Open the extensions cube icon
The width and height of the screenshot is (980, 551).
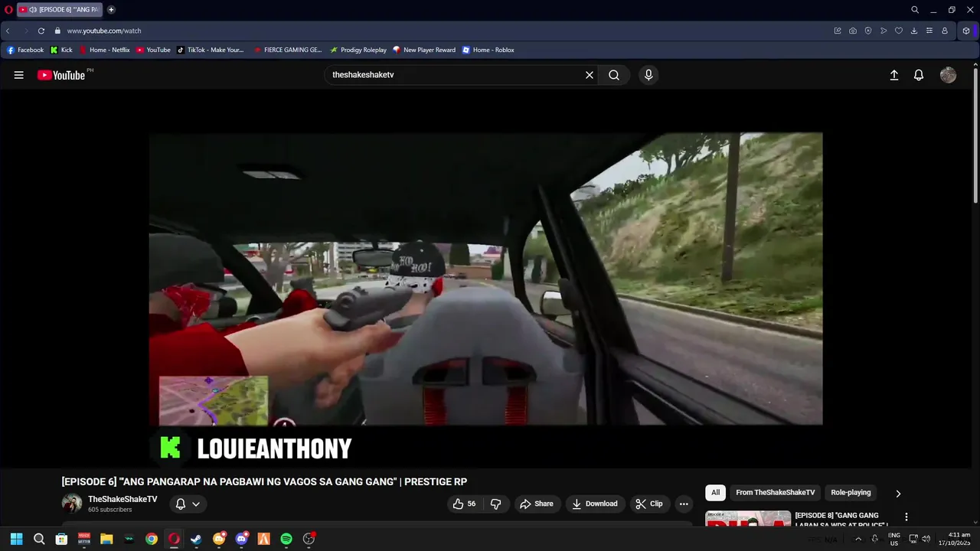(x=966, y=31)
